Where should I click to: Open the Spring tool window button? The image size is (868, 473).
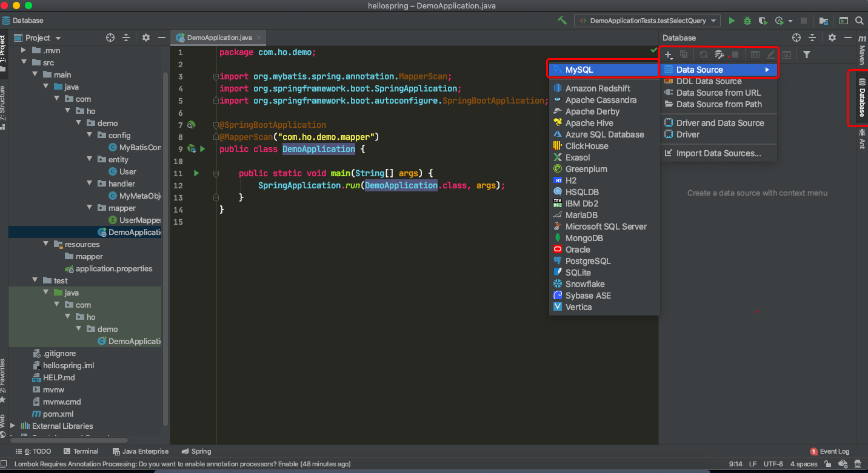click(x=196, y=451)
